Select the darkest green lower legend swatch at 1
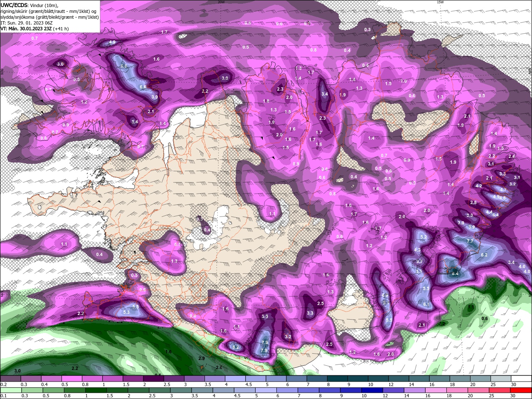 96,390
